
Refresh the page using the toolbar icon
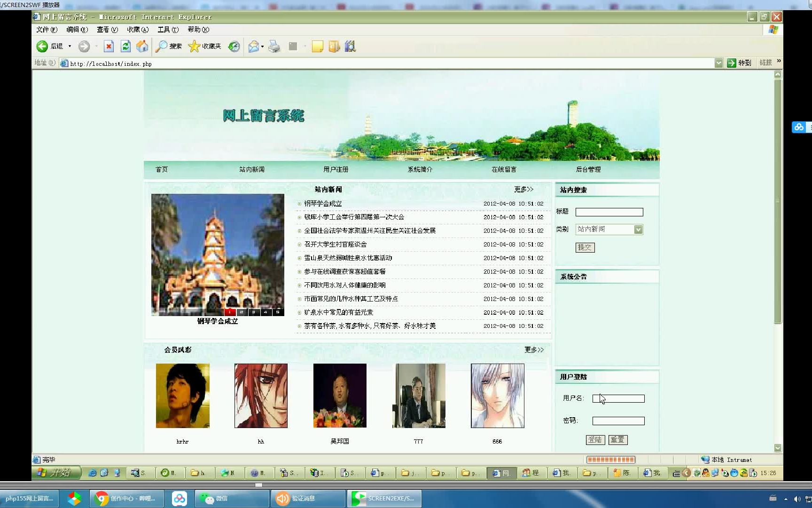125,46
